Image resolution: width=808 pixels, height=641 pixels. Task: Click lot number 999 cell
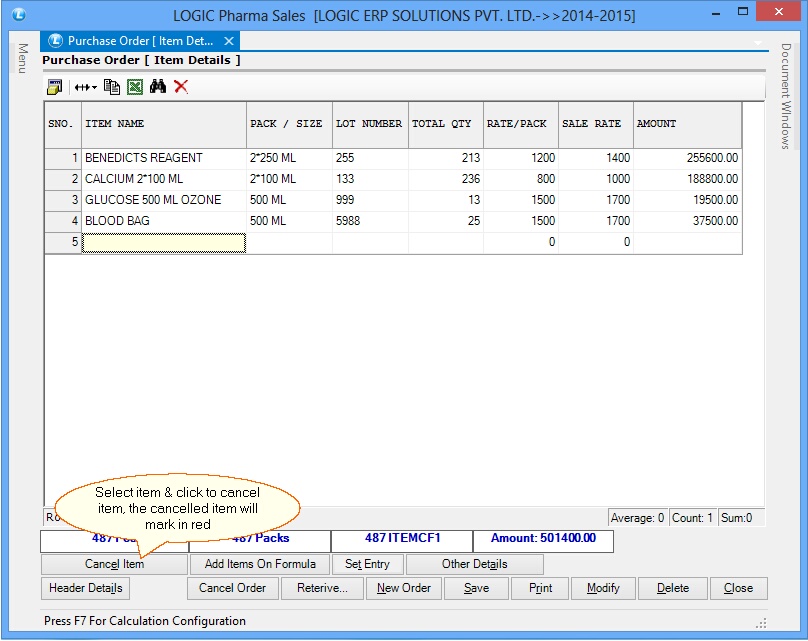click(371, 200)
